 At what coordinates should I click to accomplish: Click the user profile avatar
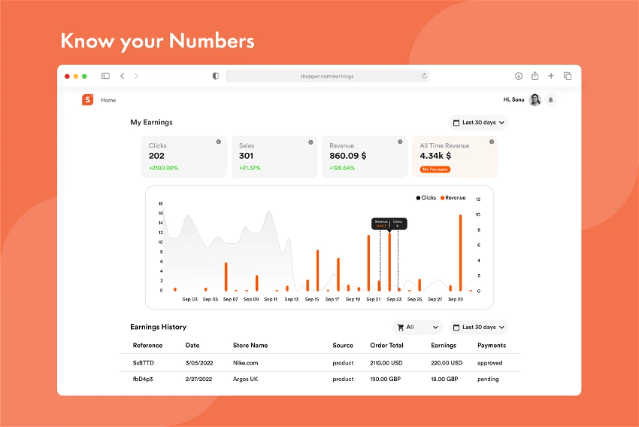(x=535, y=100)
